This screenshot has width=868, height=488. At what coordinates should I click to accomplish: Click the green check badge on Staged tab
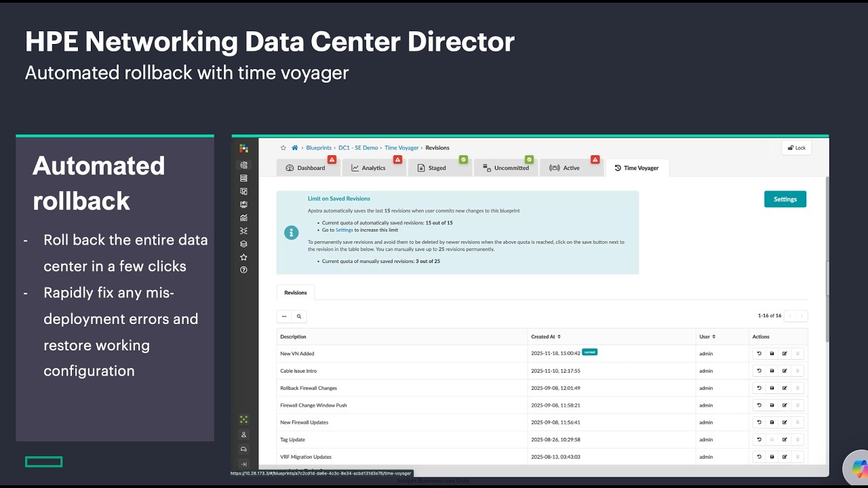point(464,160)
